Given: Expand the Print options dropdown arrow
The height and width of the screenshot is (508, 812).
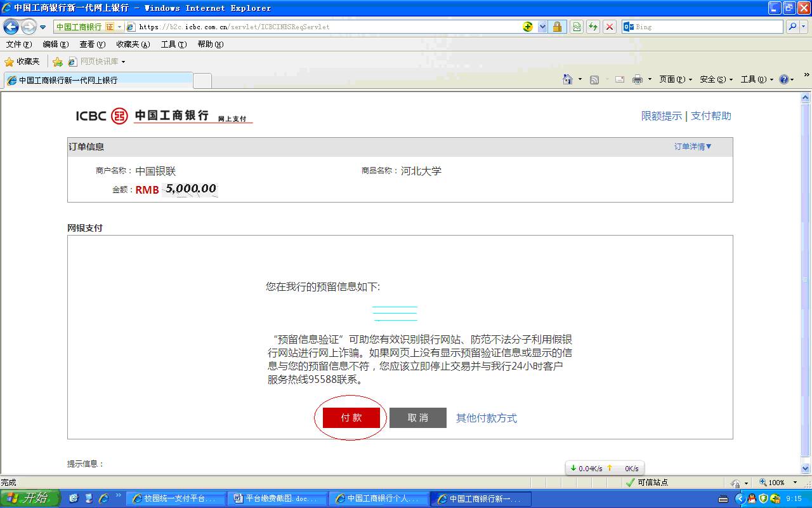Looking at the screenshot, I should [650, 79].
